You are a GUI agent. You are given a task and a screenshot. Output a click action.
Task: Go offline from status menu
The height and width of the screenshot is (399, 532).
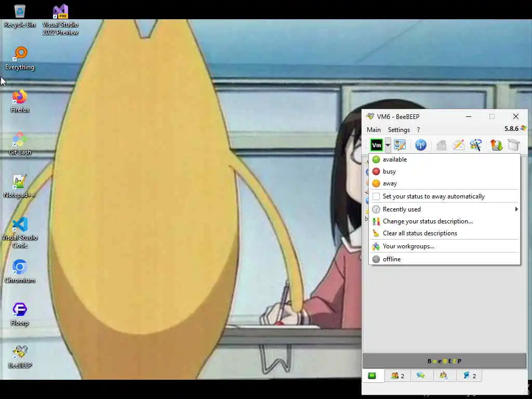coord(445,259)
